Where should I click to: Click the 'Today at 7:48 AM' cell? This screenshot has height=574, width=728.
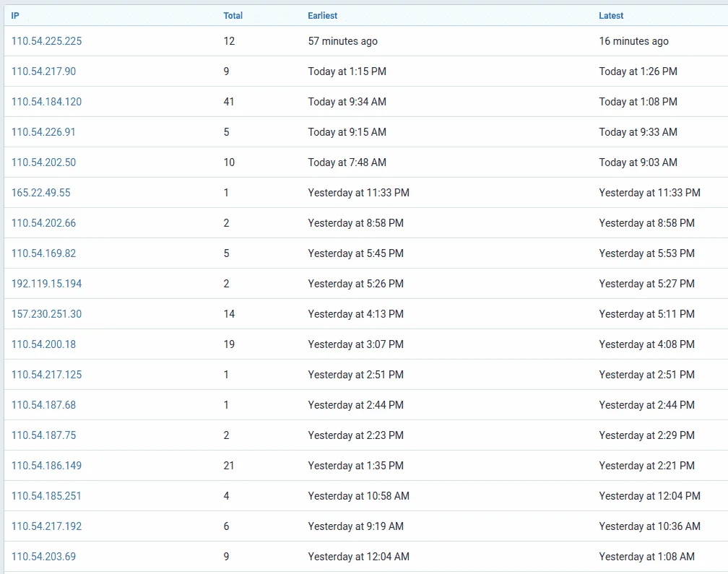[347, 162]
